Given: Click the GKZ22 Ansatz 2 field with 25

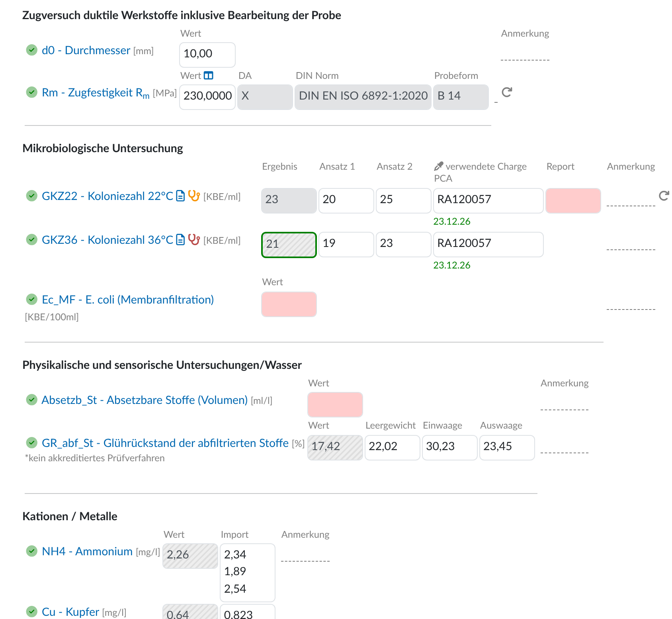Looking at the screenshot, I should [x=404, y=201].
